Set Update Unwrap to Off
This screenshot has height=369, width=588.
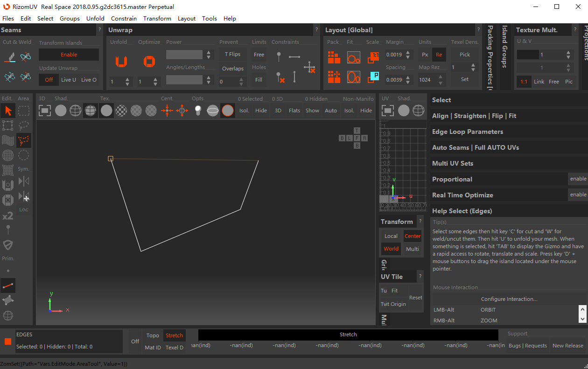point(49,80)
